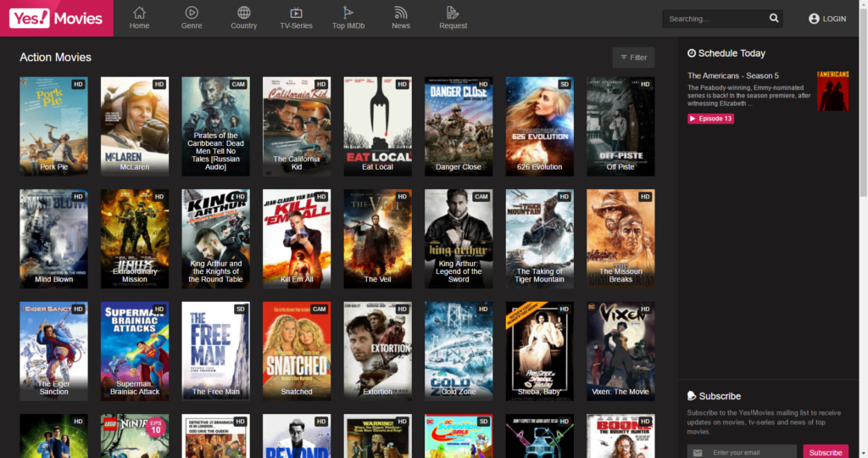The image size is (868, 458).
Task: Open the Kill Em All poster
Action: click(x=297, y=238)
